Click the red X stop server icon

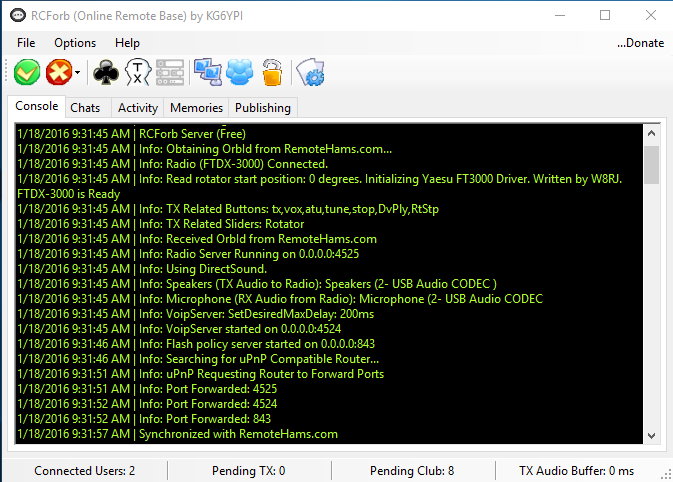[59, 72]
